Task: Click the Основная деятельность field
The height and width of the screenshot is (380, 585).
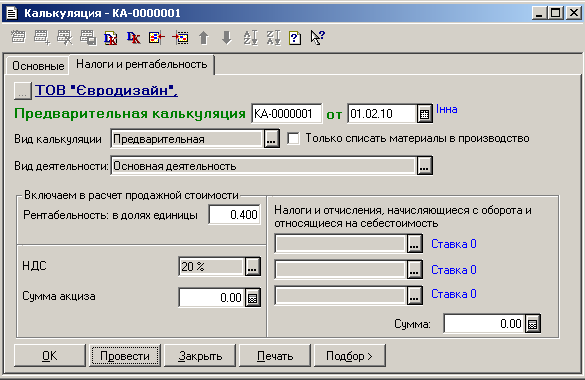Action: tap(263, 166)
